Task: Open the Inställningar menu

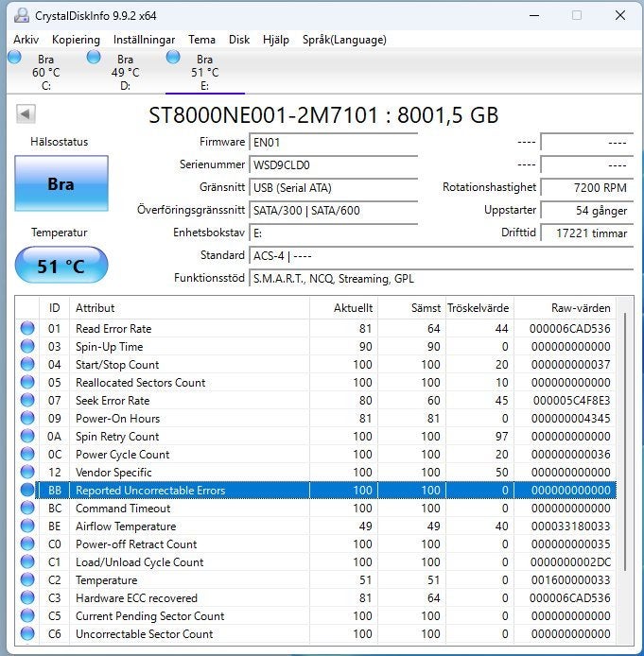Action: coord(144,40)
